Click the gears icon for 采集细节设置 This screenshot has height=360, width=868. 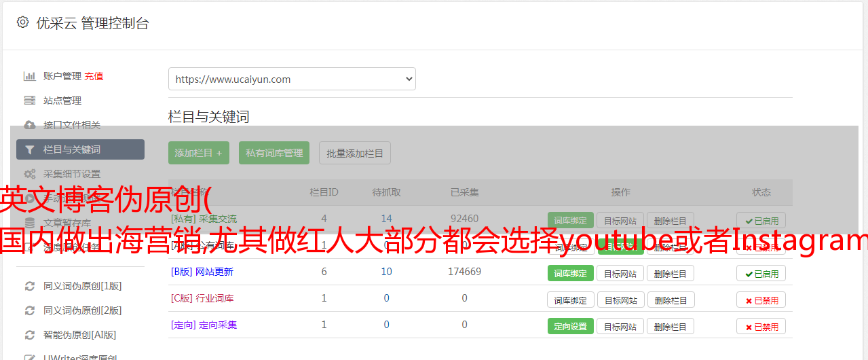(30, 174)
